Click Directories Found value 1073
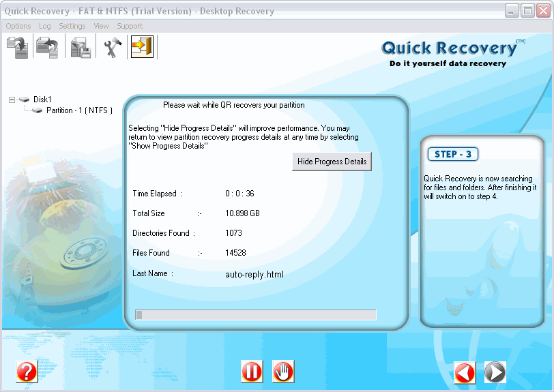The width and height of the screenshot is (554, 392). point(233,233)
